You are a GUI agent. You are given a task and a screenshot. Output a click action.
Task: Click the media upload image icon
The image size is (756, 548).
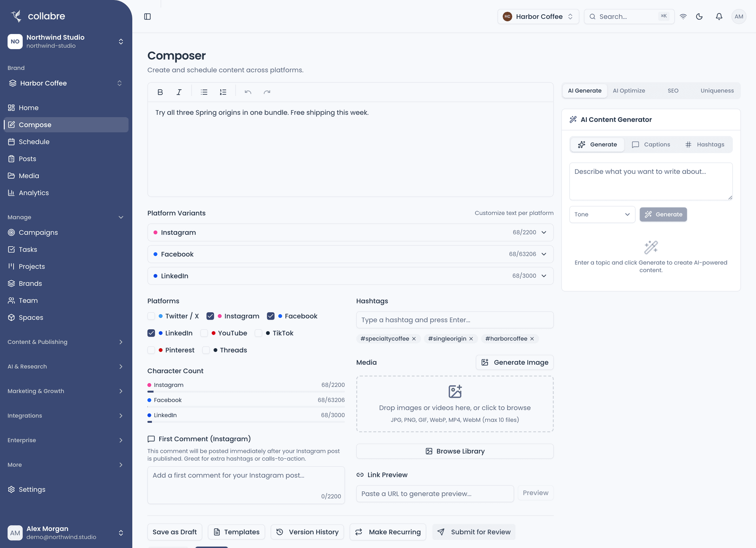tap(455, 391)
